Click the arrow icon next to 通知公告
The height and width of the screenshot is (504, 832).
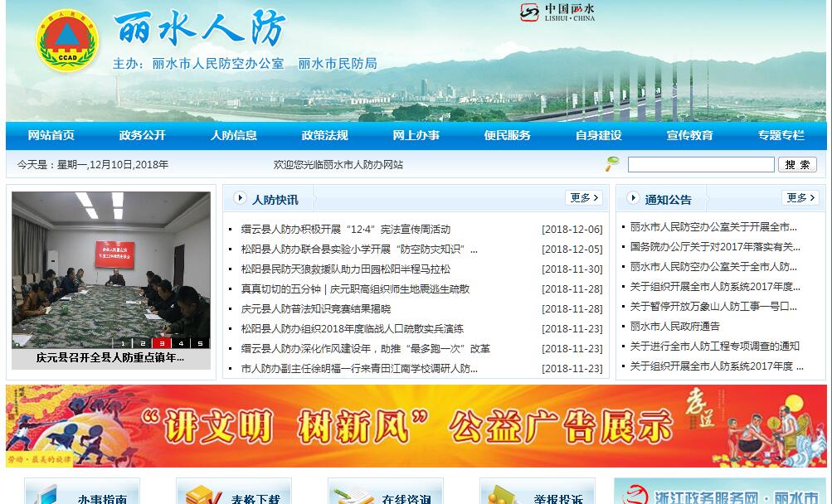(x=632, y=198)
